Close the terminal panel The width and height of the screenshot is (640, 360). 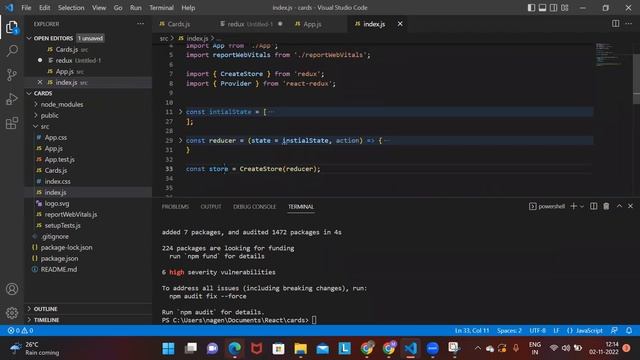[x=631, y=207]
